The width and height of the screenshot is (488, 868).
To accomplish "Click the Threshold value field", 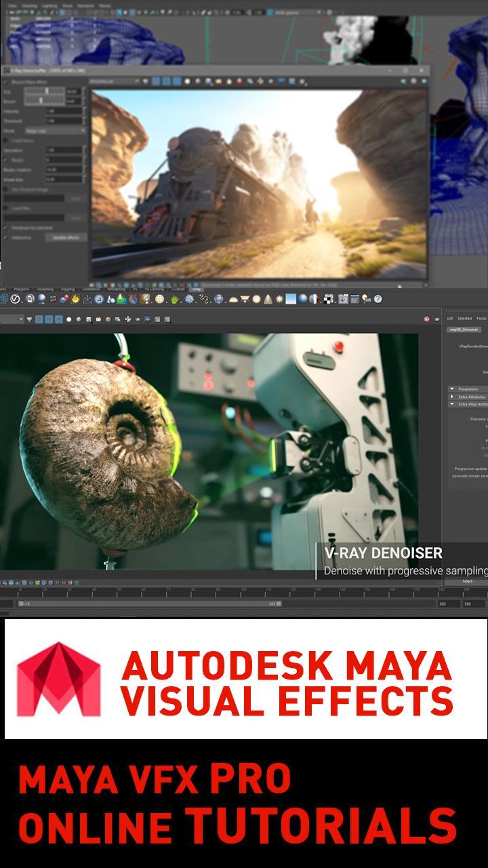I will click(x=64, y=121).
